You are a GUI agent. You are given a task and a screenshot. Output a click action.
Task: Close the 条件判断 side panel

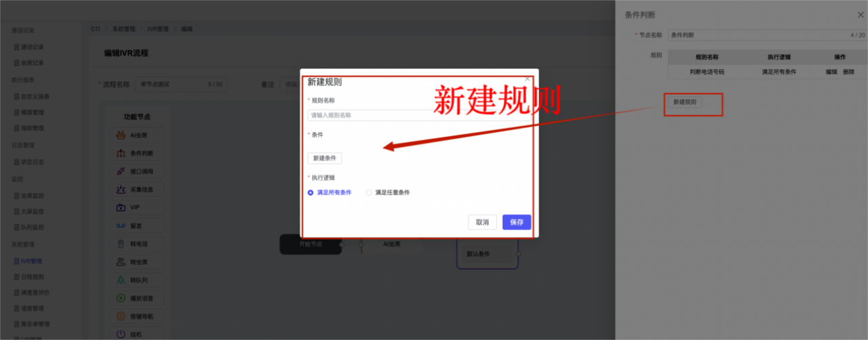click(x=861, y=15)
